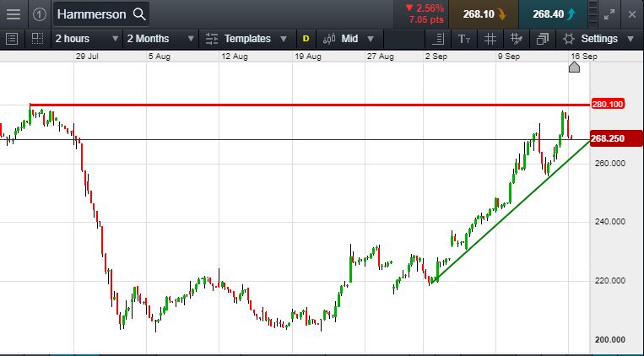Open the Mid price type dropdown
Image resolution: width=644 pixels, height=356 pixels.
click(x=349, y=39)
